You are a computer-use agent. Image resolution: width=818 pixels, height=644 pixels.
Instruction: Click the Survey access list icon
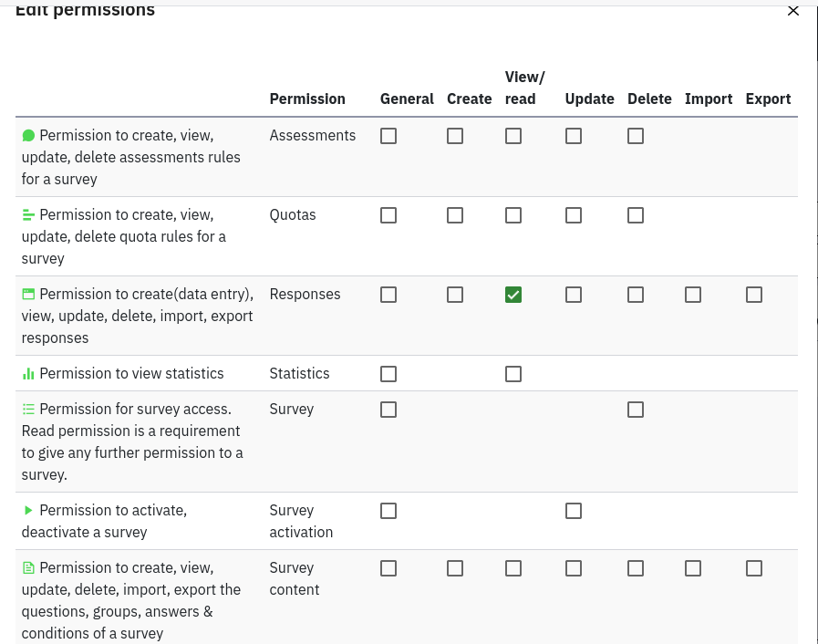(x=28, y=410)
